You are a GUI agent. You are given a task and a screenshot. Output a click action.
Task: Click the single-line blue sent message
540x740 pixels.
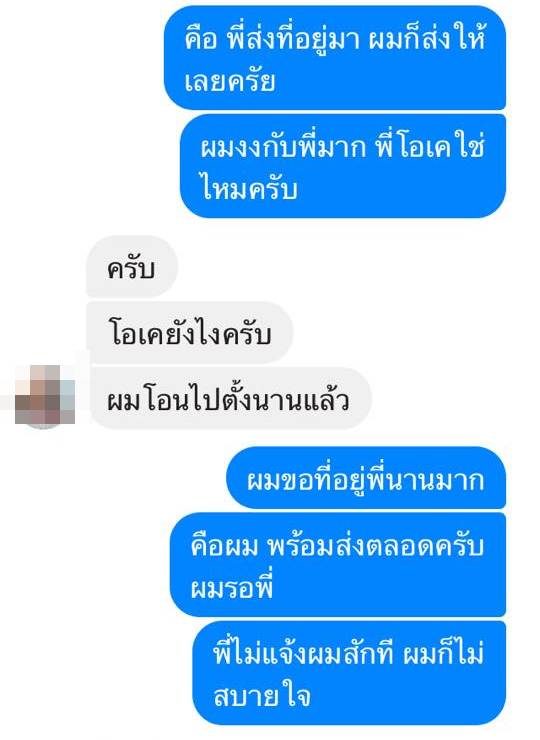tap(366, 478)
